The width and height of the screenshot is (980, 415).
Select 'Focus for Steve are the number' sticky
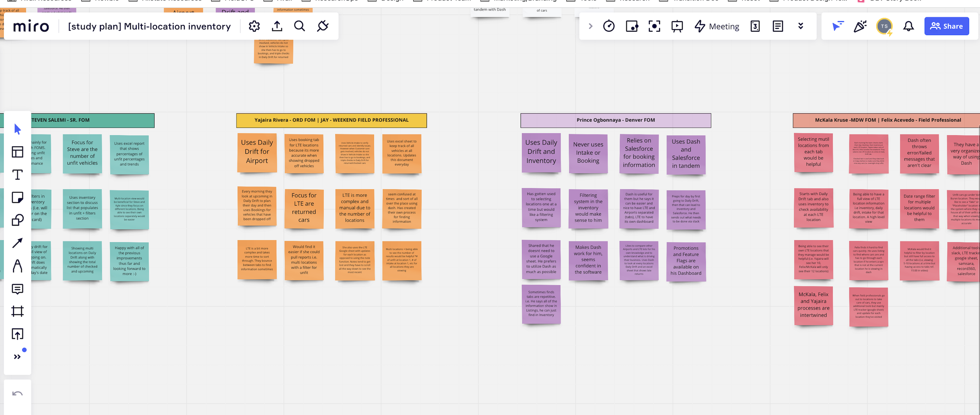coord(82,154)
